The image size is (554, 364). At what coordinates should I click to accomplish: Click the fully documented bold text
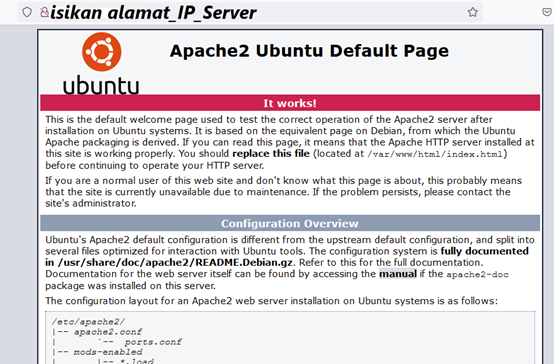(x=485, y=251)
